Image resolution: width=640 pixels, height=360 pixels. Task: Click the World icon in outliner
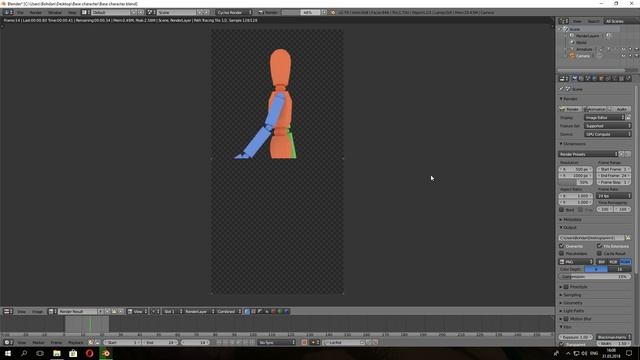click(572, 42)
